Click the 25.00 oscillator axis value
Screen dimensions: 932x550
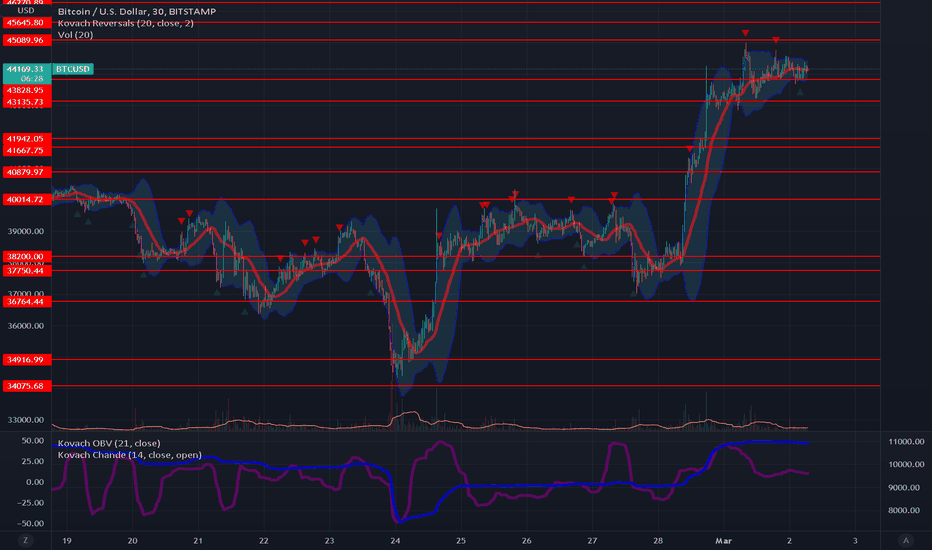point(33,461)
